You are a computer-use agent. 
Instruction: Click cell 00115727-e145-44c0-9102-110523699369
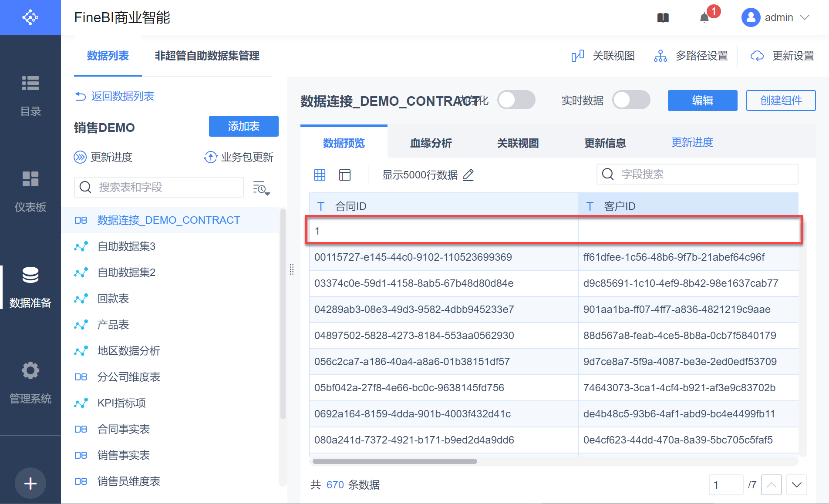click(x=444, y=257)
